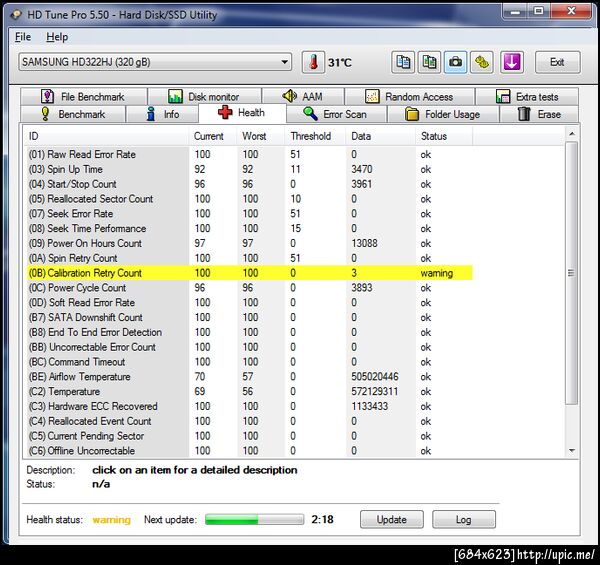Screen dimensions: 600x565
Task: Click the Threshold column header
Action: click(316, 136)
